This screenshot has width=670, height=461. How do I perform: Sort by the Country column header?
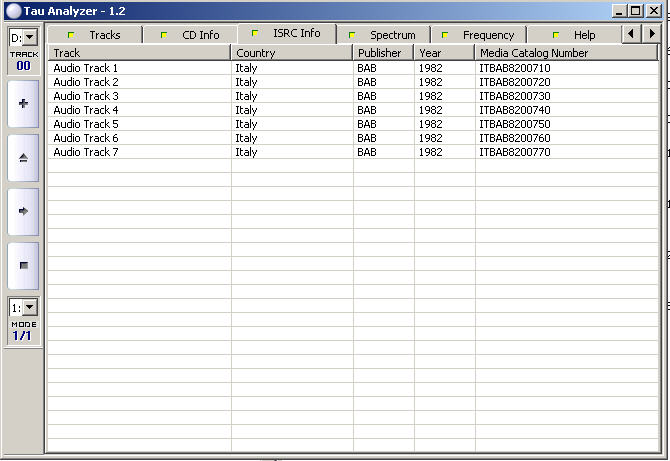[291, 53]
